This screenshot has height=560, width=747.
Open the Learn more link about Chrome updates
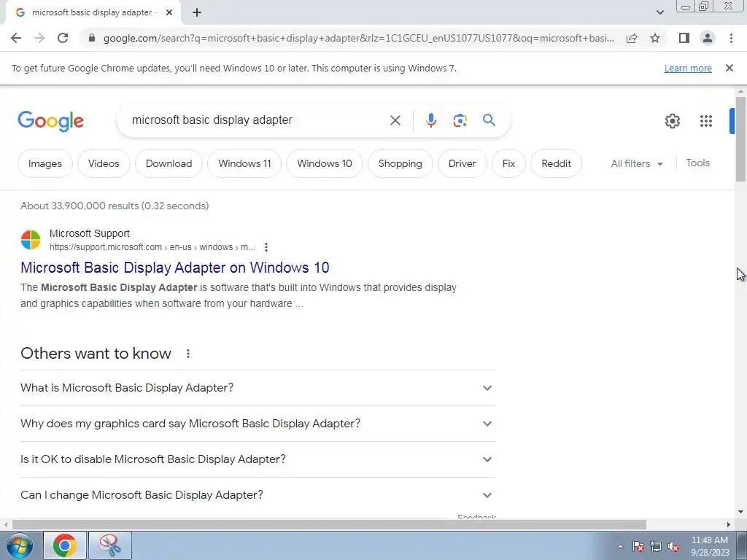(x=688, y=68)
